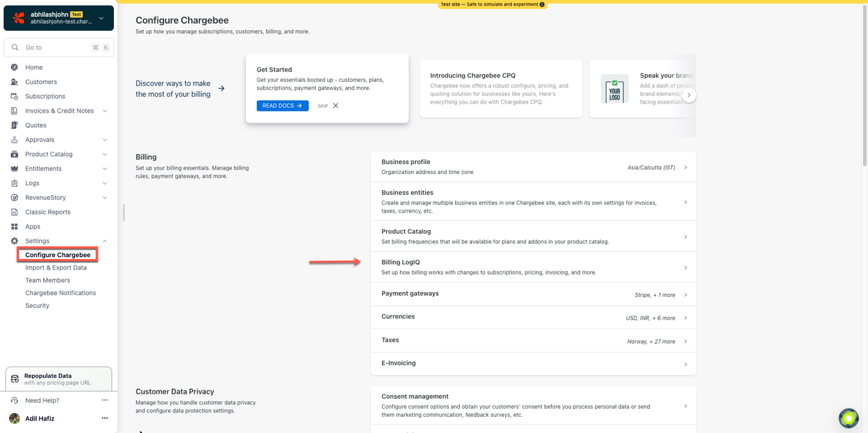Click the search magnifier icon
This screenshot has height=433, width=868.
pyautogui.click(x=15, y=48)
